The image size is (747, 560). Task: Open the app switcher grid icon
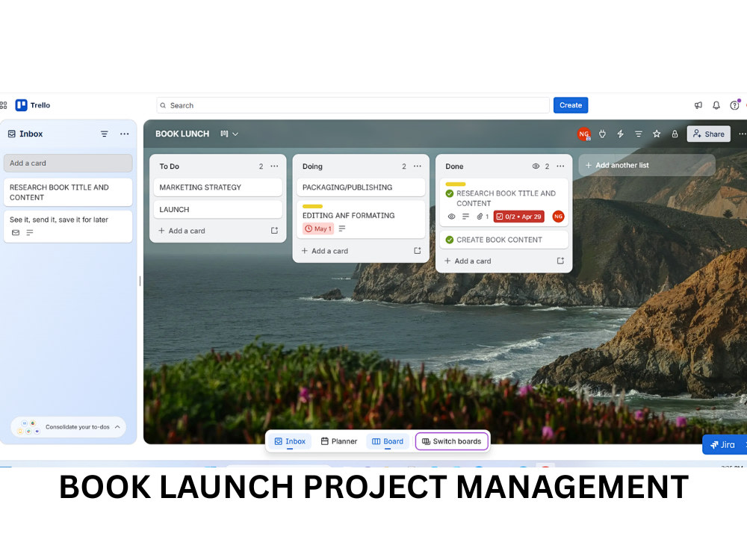coord(3,105)
